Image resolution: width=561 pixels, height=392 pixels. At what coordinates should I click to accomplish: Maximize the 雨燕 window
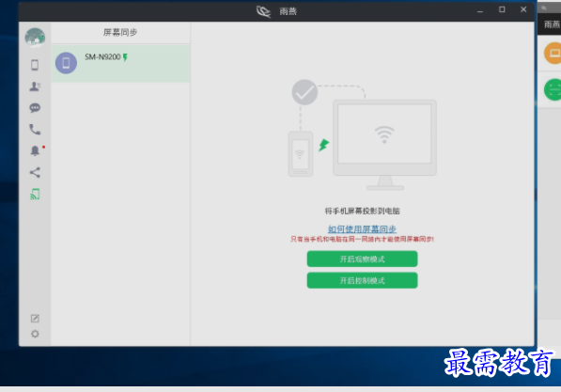pos(502,10)
